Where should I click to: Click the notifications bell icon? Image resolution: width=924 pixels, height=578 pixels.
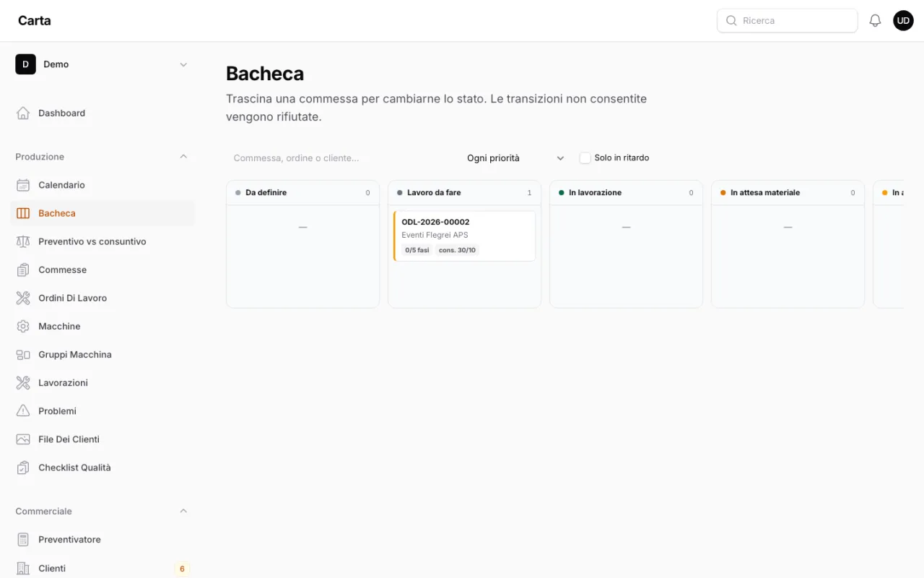pos(875,21)
